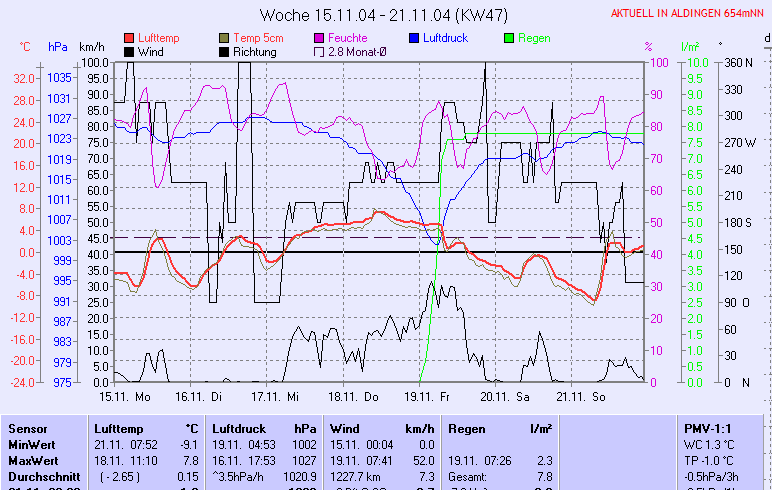772x490 pixels.
Task: Click the black Richtung legend square
Action: 225,51
